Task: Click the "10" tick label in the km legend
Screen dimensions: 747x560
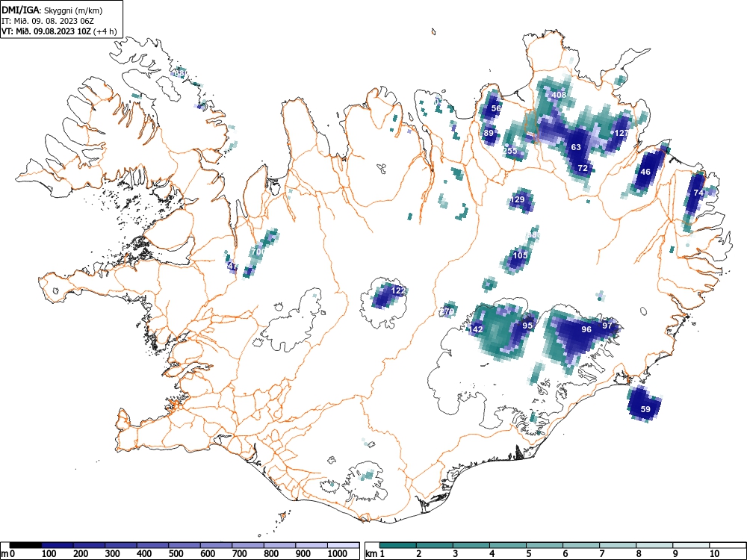Action: 713,554
